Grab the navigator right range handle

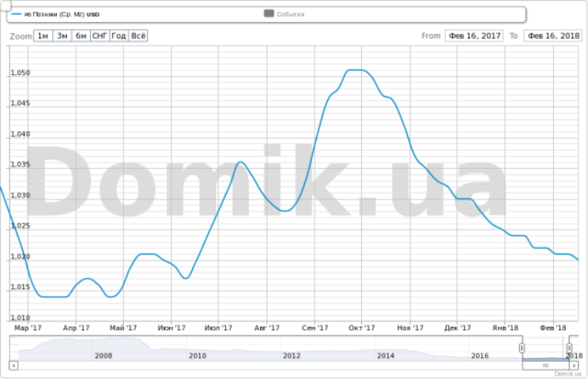(569, 348)
